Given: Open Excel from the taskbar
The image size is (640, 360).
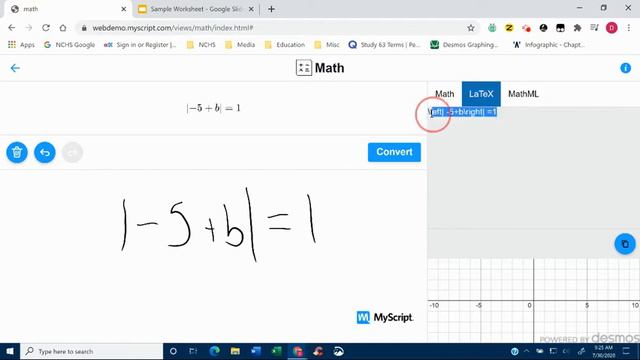Looking at the screenshot, I should tap(277, 351).
